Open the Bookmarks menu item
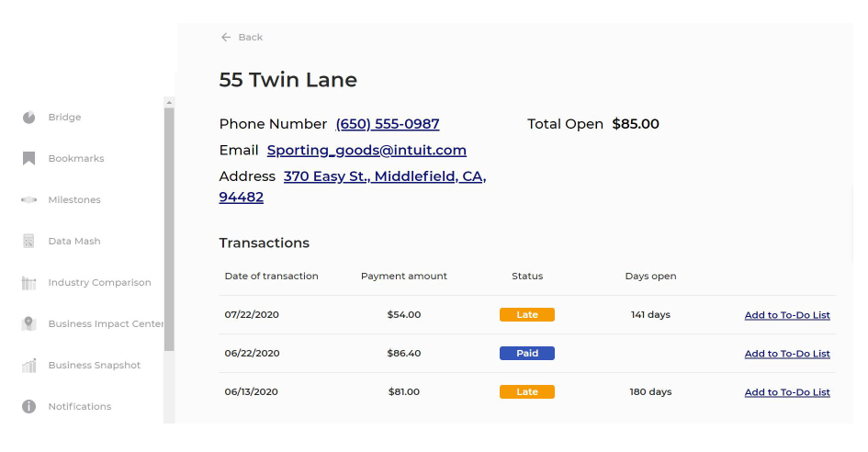Image resolution: width=868 pixels, height=452 pixels. 76,159
